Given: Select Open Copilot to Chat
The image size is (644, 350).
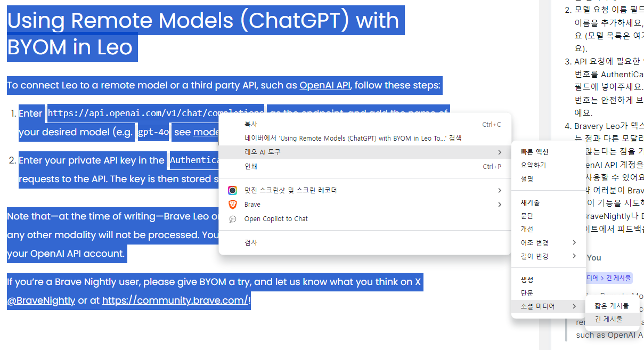Looking at the screenshot, I should [365, 219].
